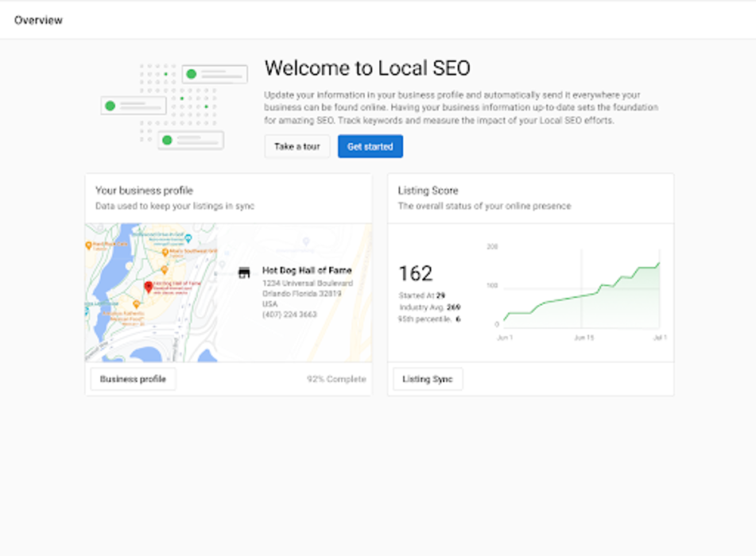Click the 92% Complete status text
The height and width of the screenshot is (556, 756).
point(336,380)
